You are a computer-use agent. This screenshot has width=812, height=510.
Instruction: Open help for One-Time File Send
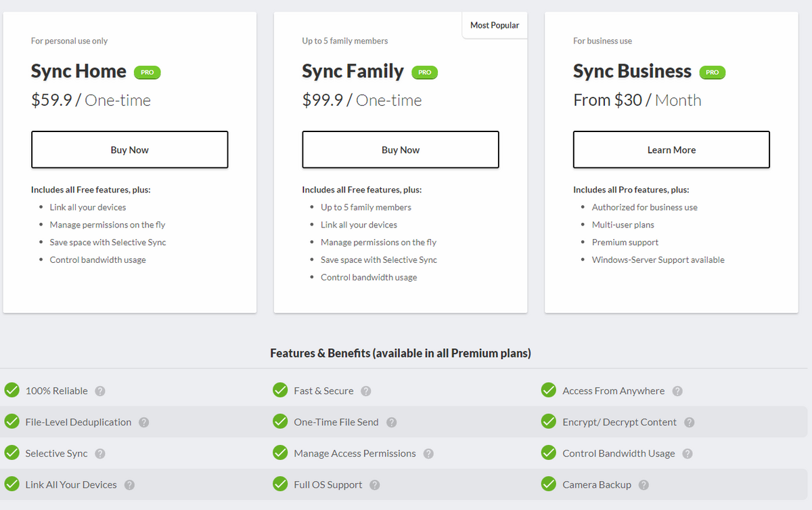click(391, 422)
